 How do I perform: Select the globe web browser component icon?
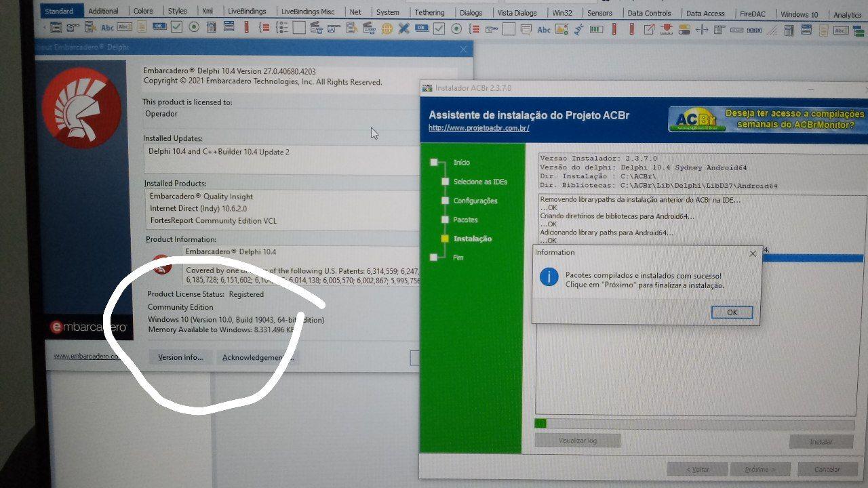click(387, 28)
